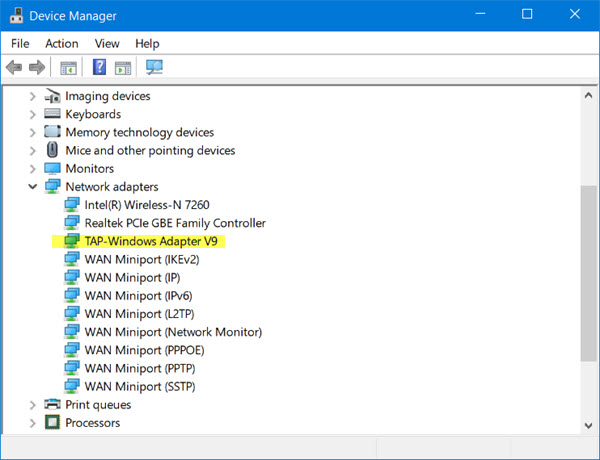
Task: Expand the Print queues node
Action: click(33, 405)
